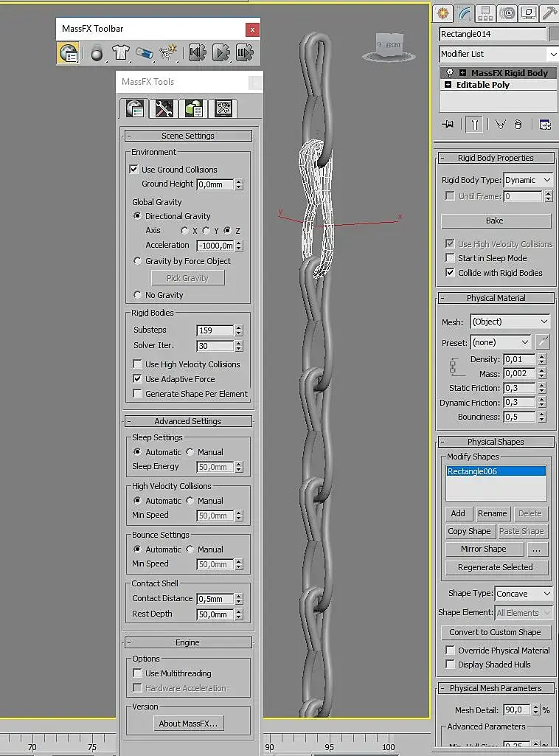Screen dimensions: 559x756
Task: Enable Use Multithreading checkbox
Action: (x=137, y=673)
